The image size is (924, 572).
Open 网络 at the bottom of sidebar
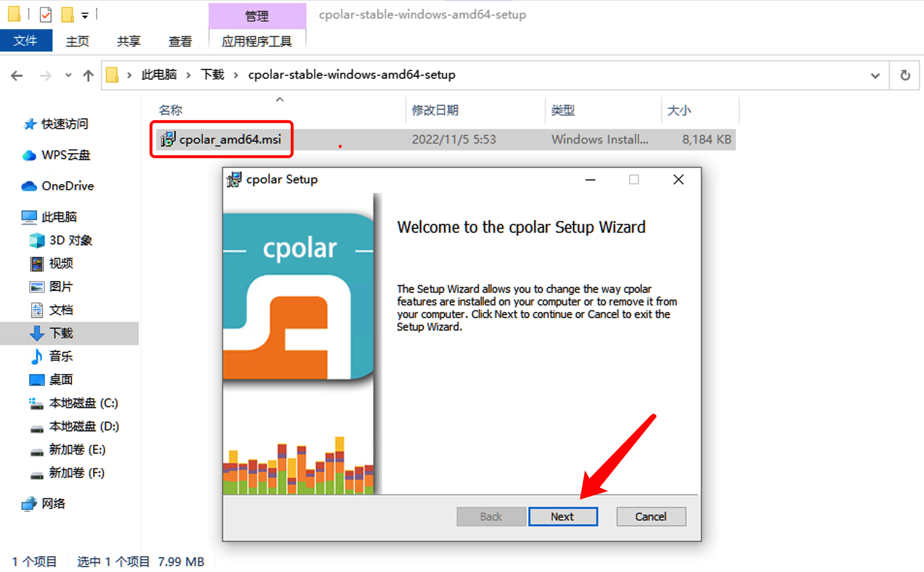tap(54, 504)
